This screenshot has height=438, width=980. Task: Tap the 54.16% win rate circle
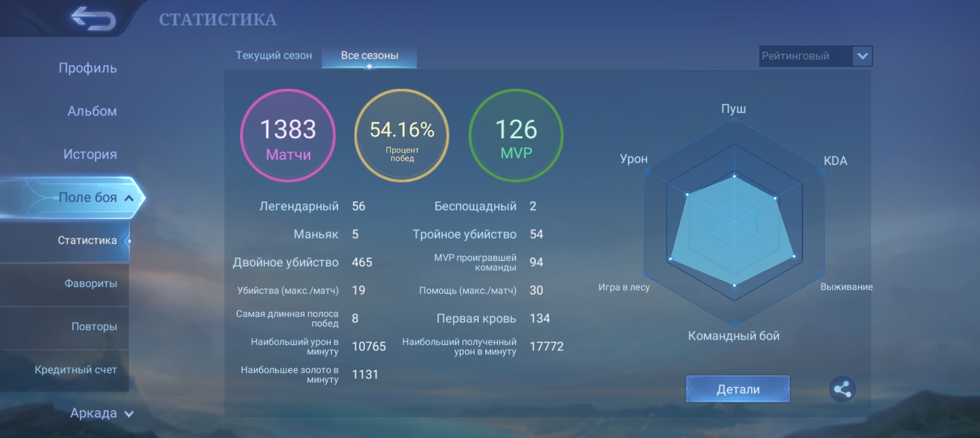tap(402, 136)
